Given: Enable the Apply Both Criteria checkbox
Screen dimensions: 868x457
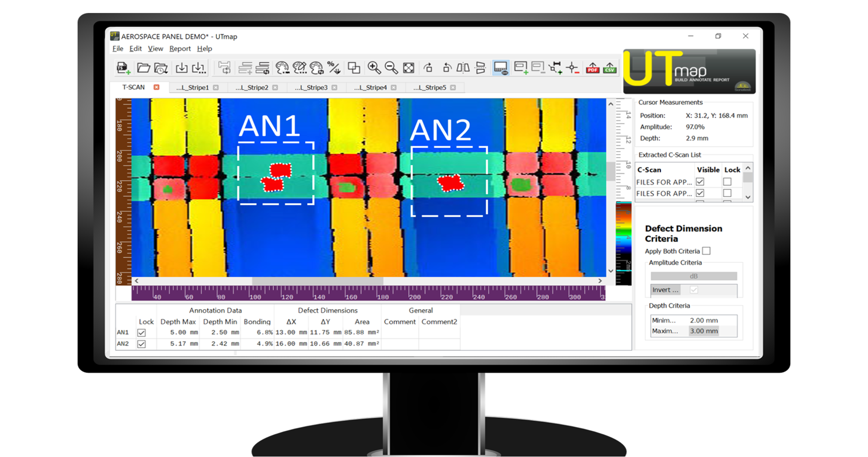Looking at the screenshot, I should coord(707,251).
